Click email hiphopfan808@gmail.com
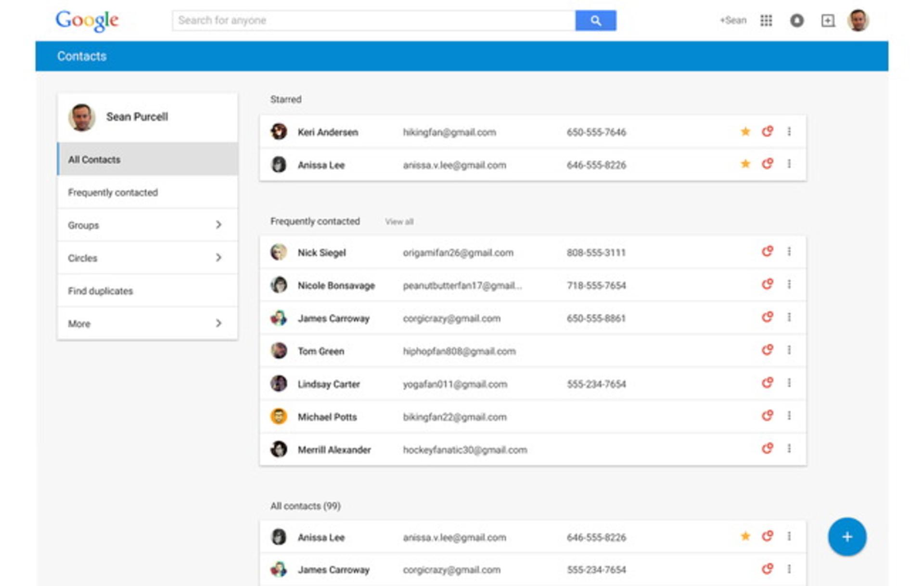Image resolution: width=924 pixels, height=586 pixels. (459, 351)
